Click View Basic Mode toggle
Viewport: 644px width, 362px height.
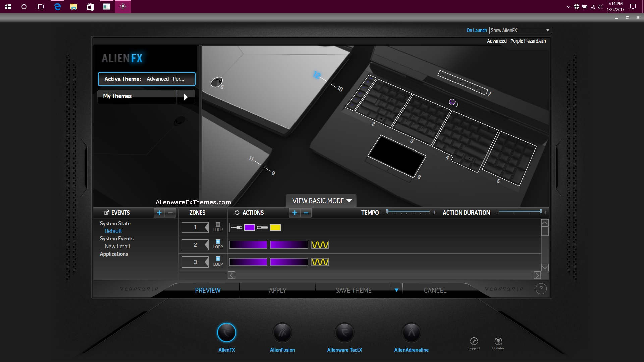[x=321, y=201]
